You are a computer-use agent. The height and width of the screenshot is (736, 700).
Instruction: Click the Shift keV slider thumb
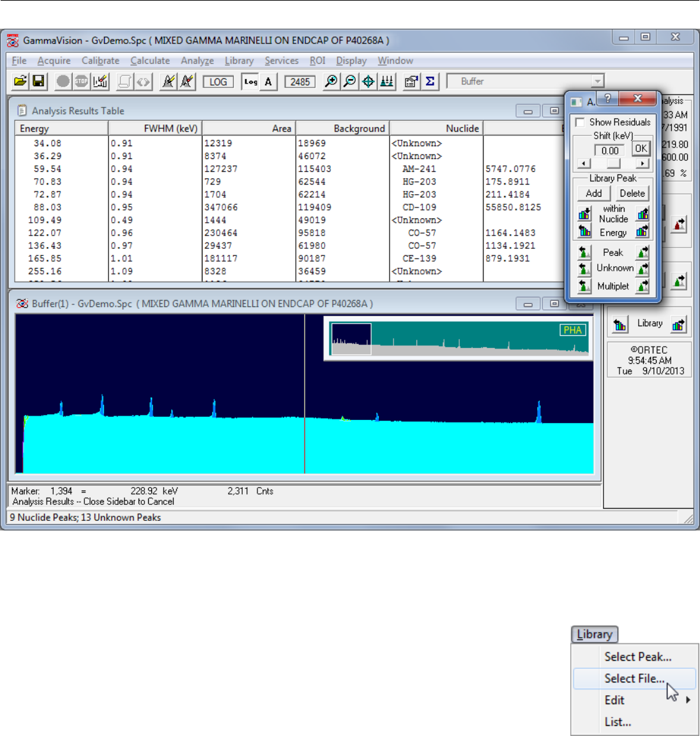point(613,163)
